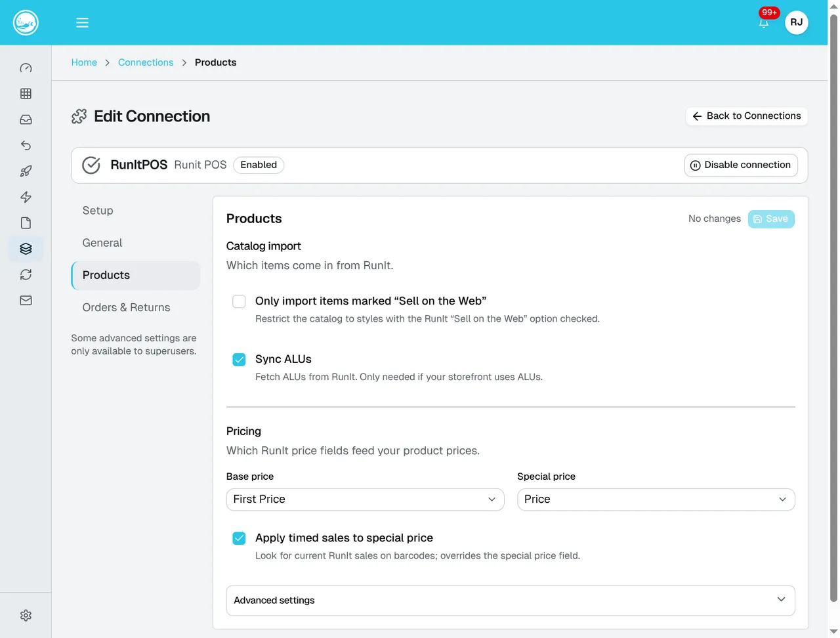Viewport: 840px width, 638px height.
Task: Follow the Connections breadcrumb link
Action: [x=146, y=62]
